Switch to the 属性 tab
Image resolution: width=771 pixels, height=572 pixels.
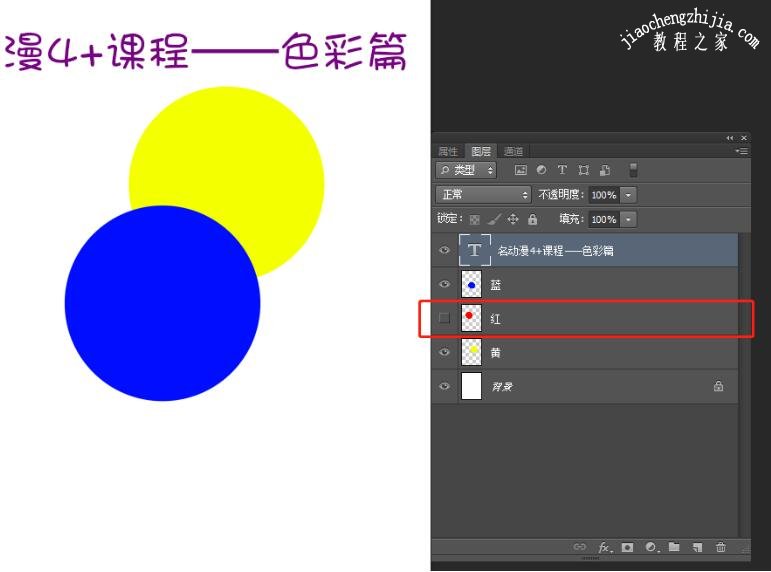point(448,151)
